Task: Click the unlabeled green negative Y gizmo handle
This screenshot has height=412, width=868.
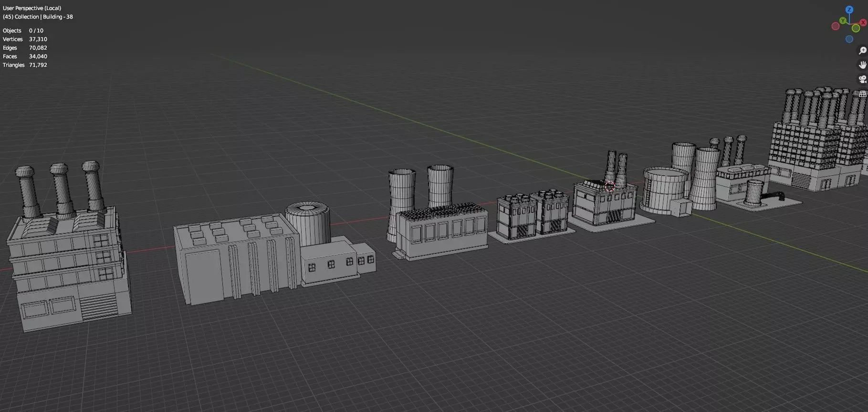Action: click(856, 28)
